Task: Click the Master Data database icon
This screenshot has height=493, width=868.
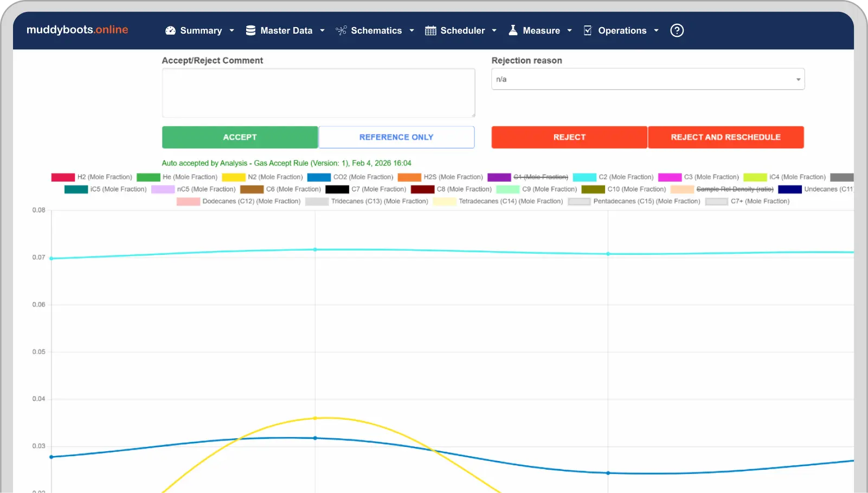Action: [x=250, y=31]
